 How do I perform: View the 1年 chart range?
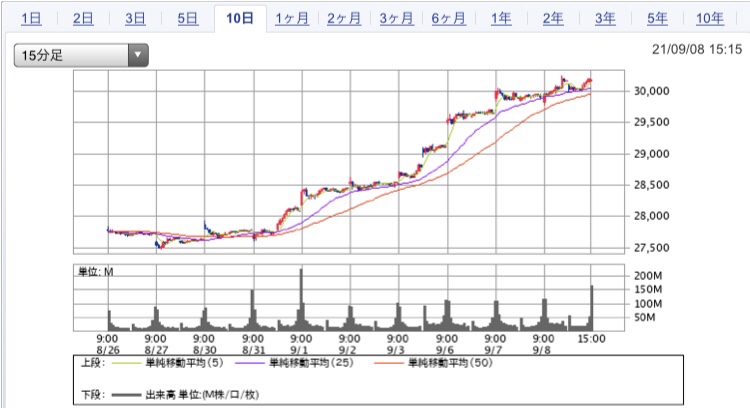[501, 19]
